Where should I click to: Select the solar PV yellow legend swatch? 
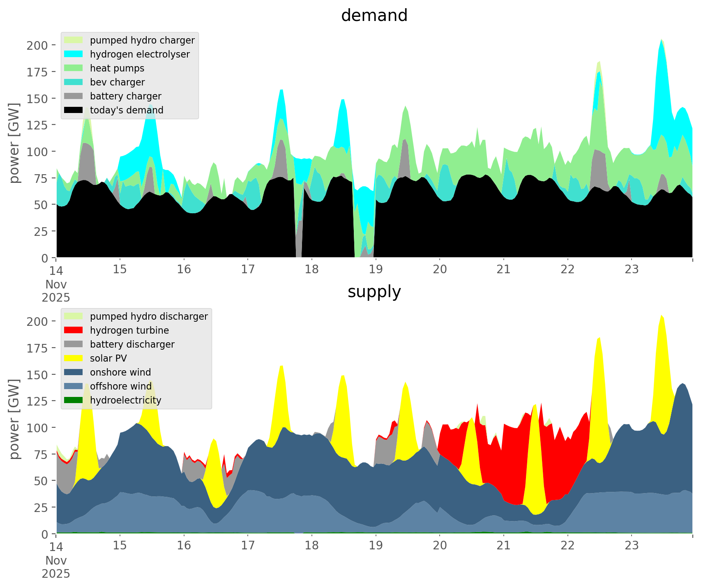click(74, 358)
